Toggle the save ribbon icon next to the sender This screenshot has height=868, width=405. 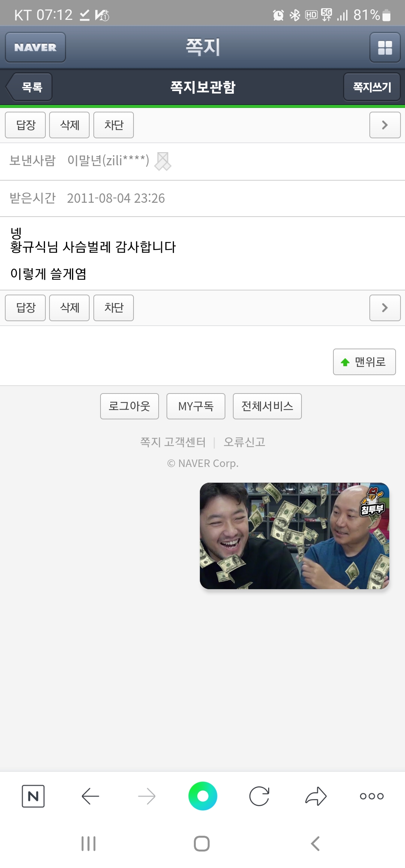tap(163, 161)
